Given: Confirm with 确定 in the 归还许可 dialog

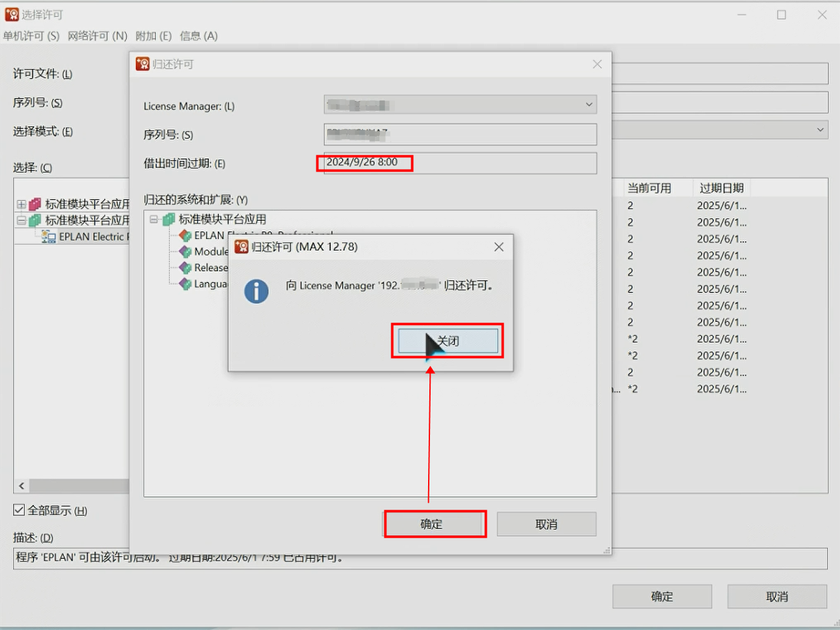Looking at the screenshot, I should [x=431, y=525].
